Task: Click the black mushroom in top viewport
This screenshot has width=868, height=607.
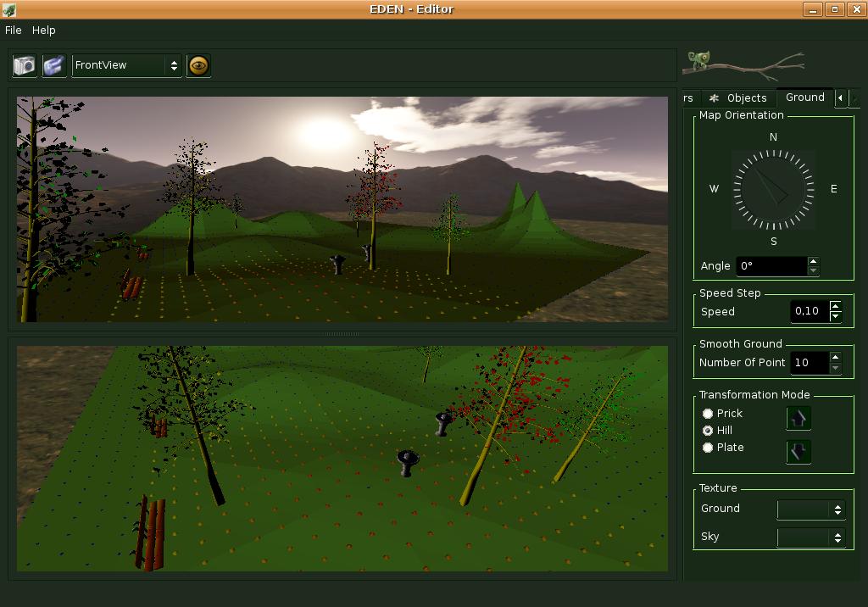Action: [337, 265]
